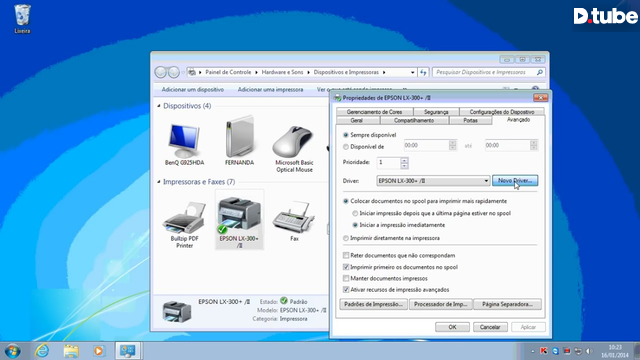This screenshot has width=640, height=360.
Task: Increase the Prioridade spinner value
Action: pyautogui.click(x=404, y=160)
